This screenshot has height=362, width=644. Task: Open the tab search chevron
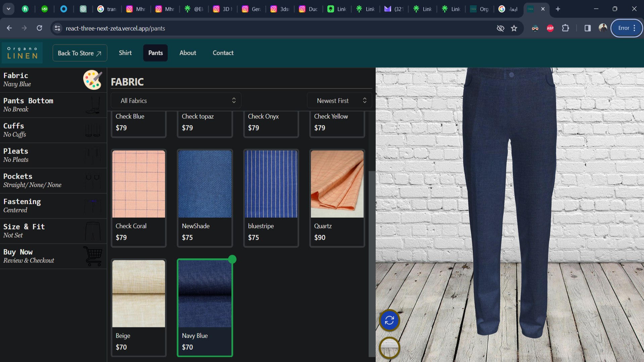click(x=8, y=9)
